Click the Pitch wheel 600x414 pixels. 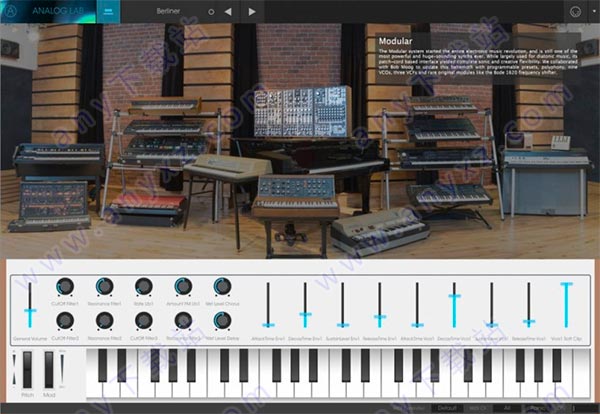point(27,370)
